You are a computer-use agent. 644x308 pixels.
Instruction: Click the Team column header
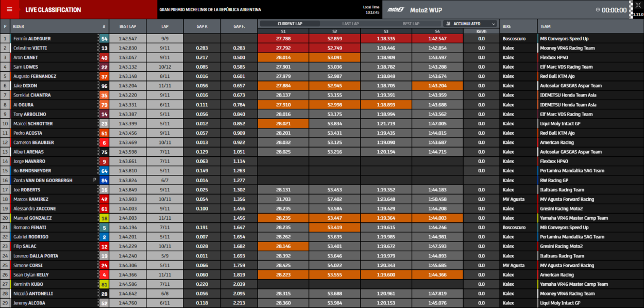590,26
